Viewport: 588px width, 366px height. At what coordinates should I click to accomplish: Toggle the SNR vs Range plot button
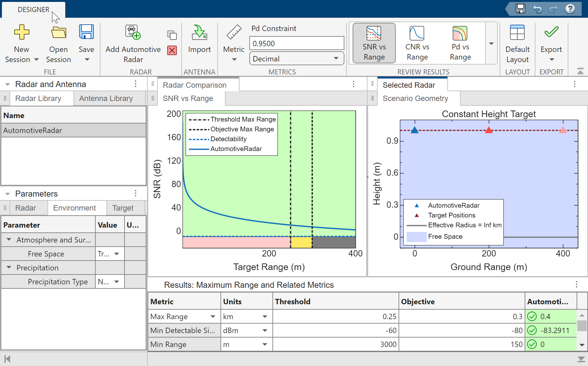[374, 43]
